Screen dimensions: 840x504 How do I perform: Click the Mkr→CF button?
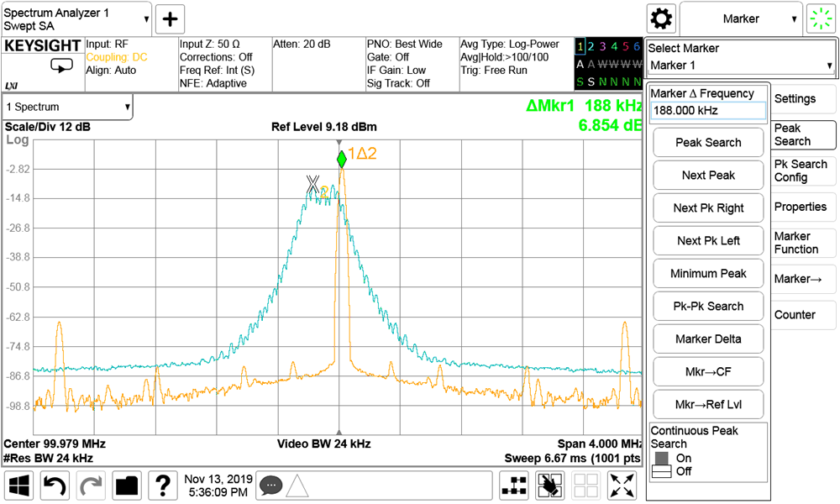point(708,371)
